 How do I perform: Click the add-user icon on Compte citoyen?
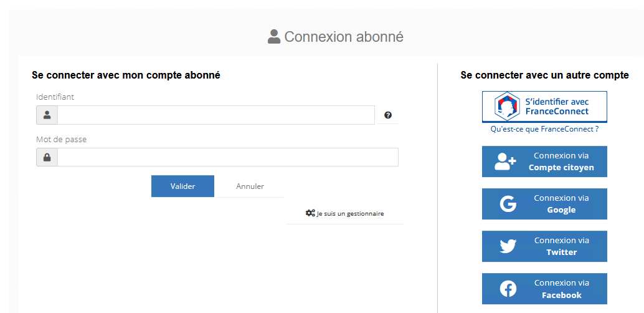pyautogui.click(x=505, y=161)
